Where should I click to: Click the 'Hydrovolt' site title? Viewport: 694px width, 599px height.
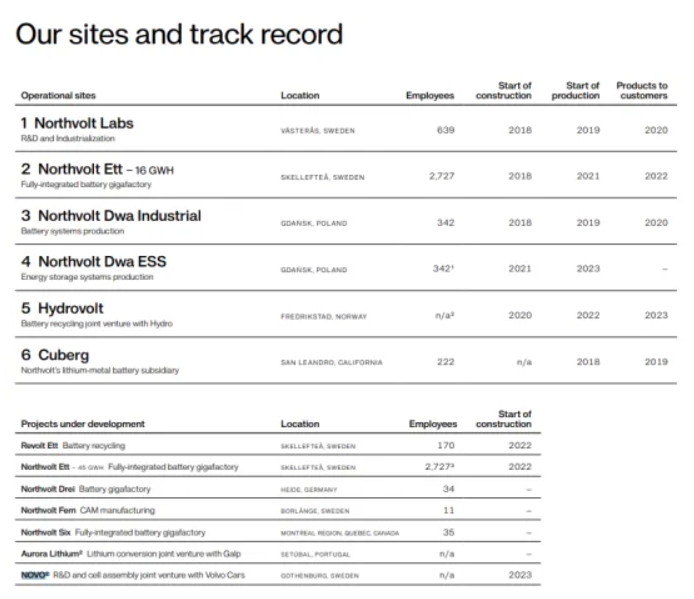pos(70,308)
